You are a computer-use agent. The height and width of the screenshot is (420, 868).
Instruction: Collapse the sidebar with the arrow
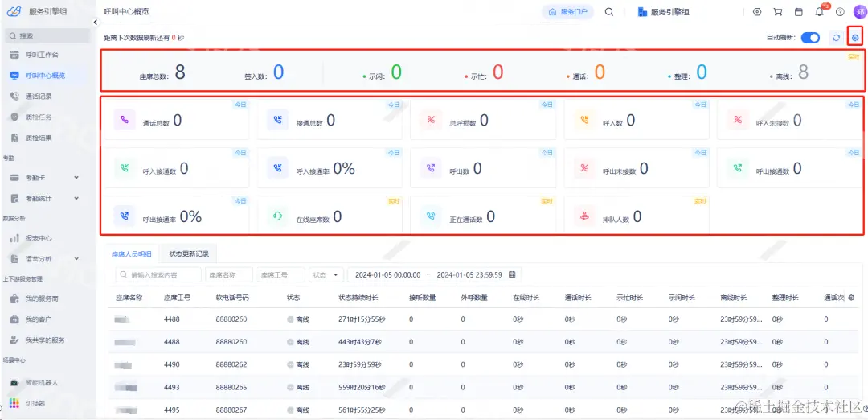95,23
